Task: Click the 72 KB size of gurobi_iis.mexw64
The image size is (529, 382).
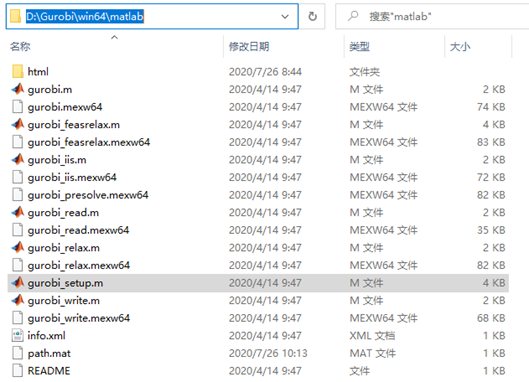Action: (491, 177)
